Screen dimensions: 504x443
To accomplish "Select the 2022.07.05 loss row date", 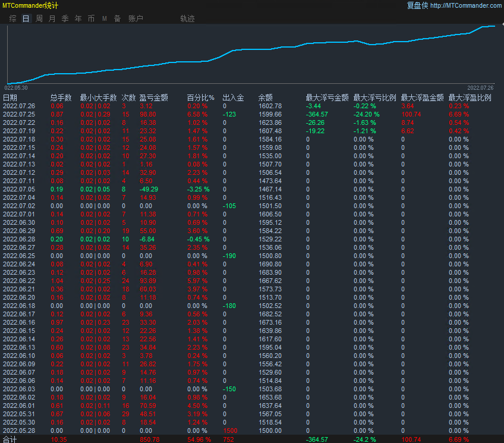I will coord(19,189).
